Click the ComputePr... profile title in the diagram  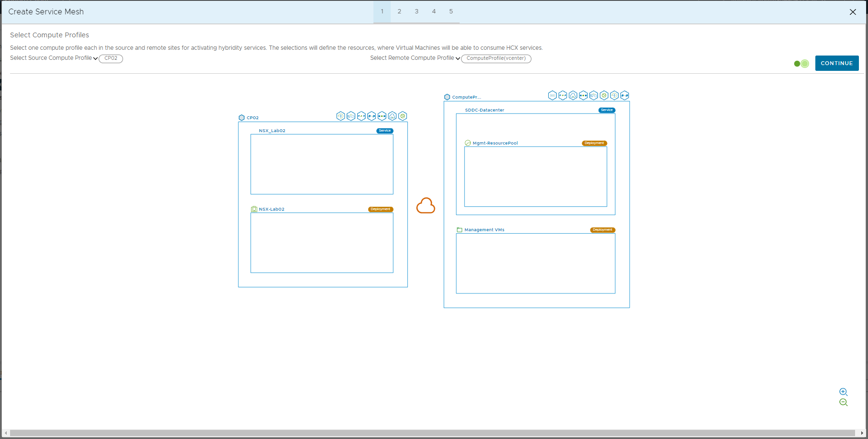click(466, 97)
